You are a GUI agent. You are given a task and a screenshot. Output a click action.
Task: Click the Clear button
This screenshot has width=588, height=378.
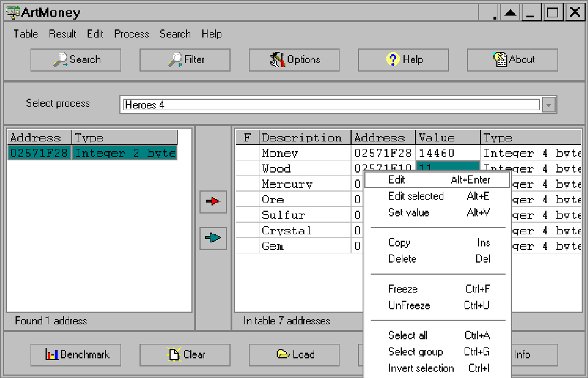point(185,355)
